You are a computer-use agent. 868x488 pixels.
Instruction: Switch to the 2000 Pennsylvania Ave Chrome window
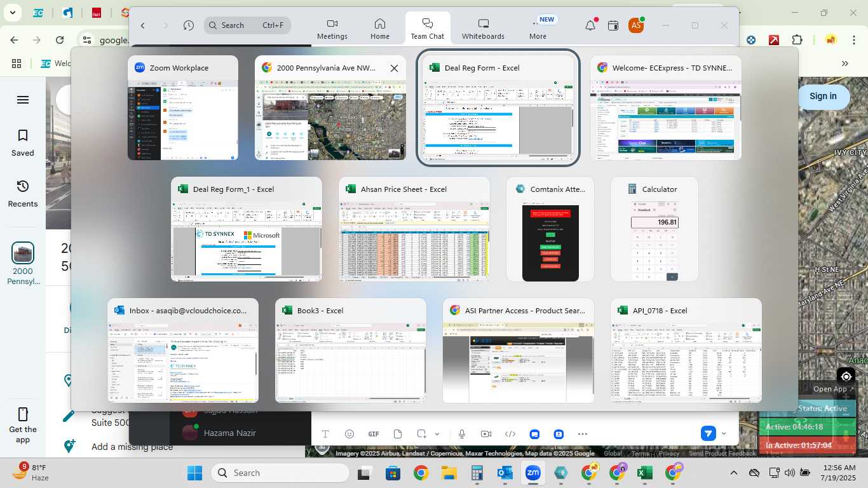(330, 107)
